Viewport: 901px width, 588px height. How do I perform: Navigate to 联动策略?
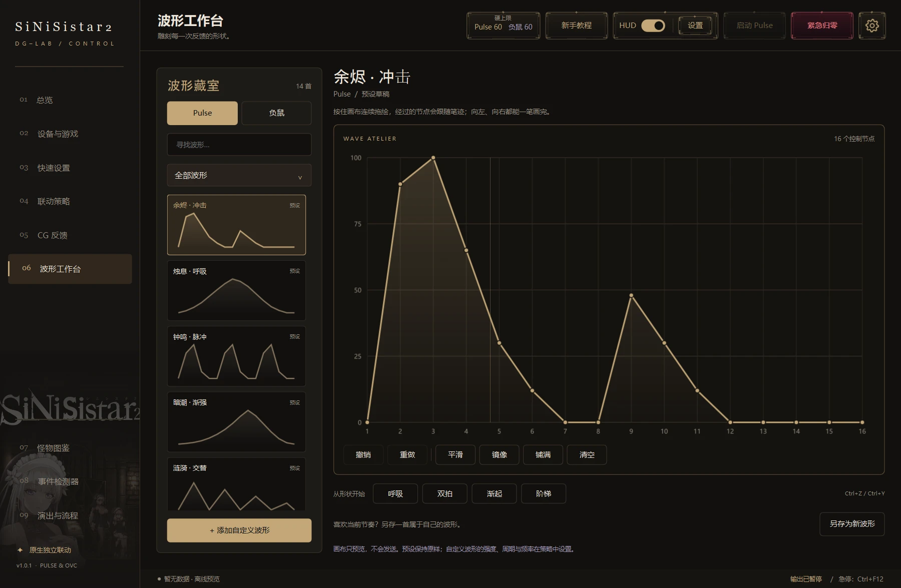[70, 201]
